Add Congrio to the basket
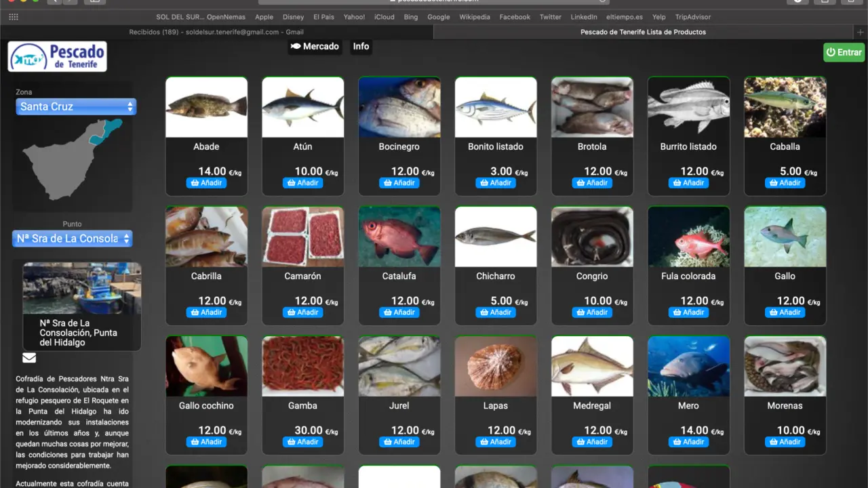This screenshot has height=488, width=868. pyautogui.click(x=592, y=312)
